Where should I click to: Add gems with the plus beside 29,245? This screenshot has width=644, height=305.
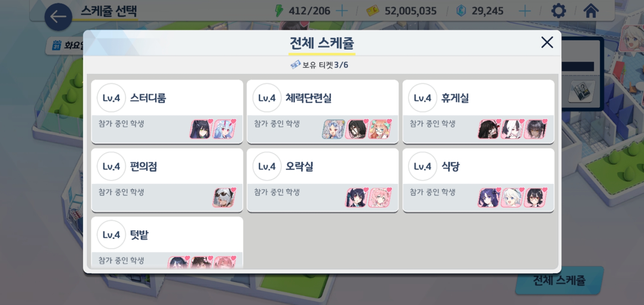525,11
